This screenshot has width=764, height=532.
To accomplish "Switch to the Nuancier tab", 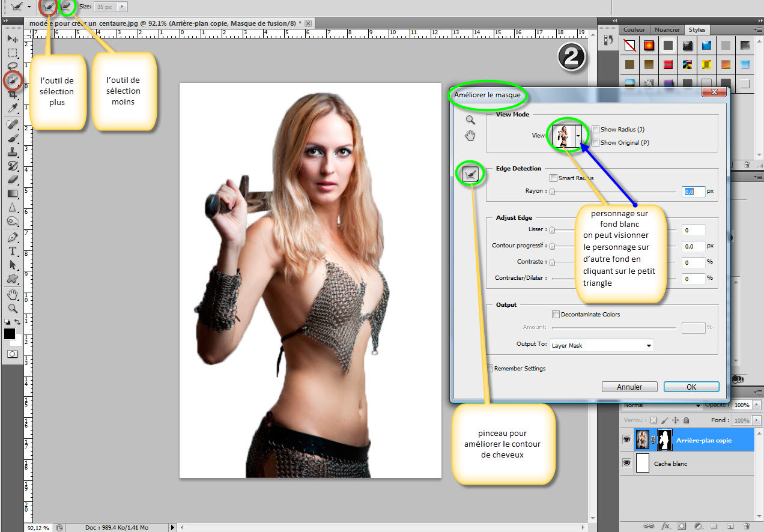I will pos(667,29).
